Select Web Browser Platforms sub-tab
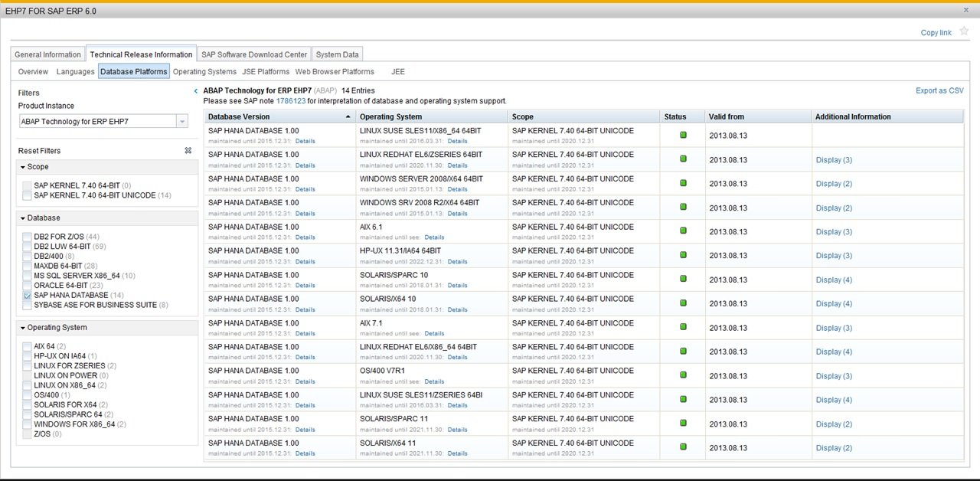Image resolution: width=980 pixels, height=481 pixels. pyautogui.click(x=335, y=72)
